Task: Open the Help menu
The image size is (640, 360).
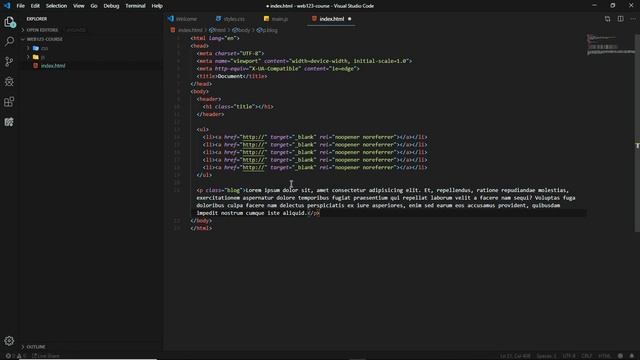Action: click(157, 6)
